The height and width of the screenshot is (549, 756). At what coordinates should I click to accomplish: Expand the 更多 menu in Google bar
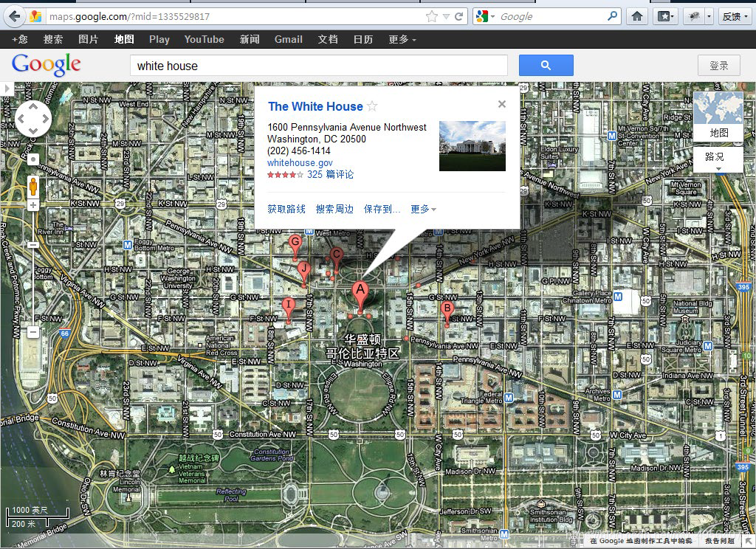[402, 40]
